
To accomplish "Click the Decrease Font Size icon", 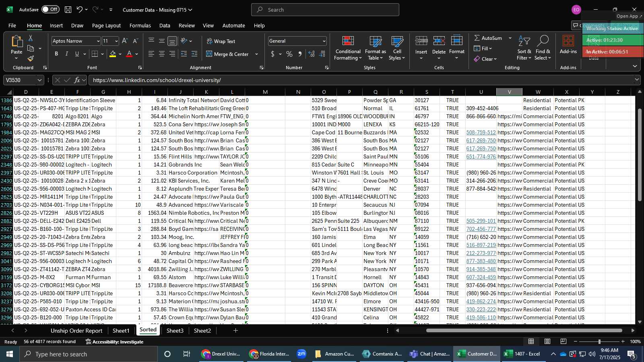I will 135,41.
